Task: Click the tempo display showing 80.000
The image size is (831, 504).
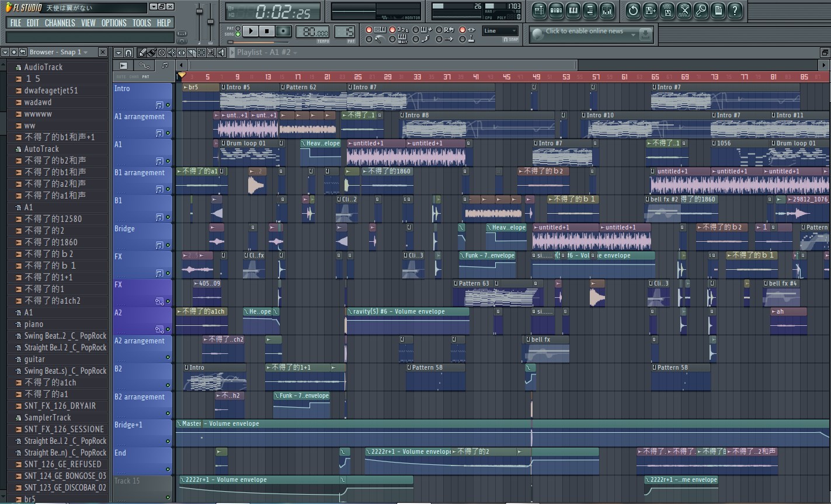Action: [x=312, y=32]
